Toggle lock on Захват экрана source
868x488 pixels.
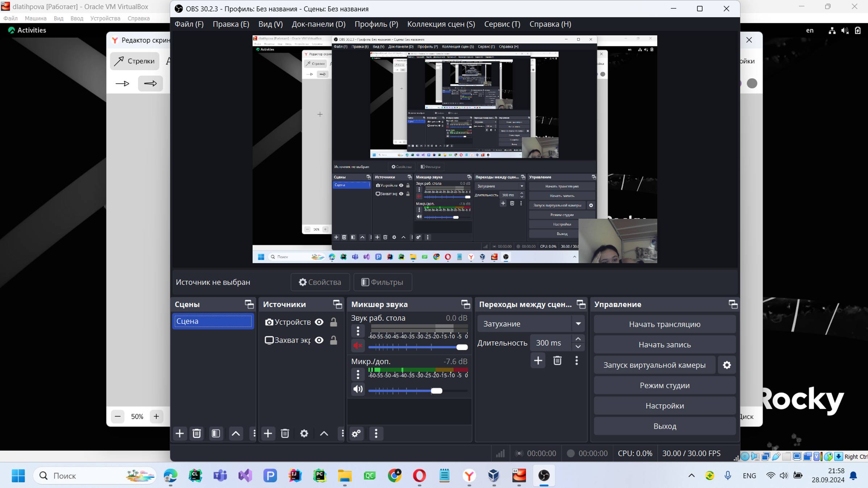333,340
